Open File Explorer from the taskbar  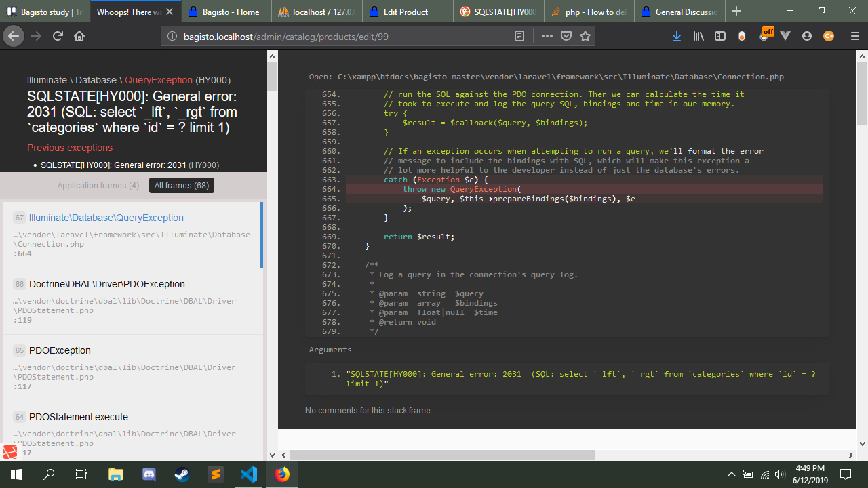(x=116, y=474)
